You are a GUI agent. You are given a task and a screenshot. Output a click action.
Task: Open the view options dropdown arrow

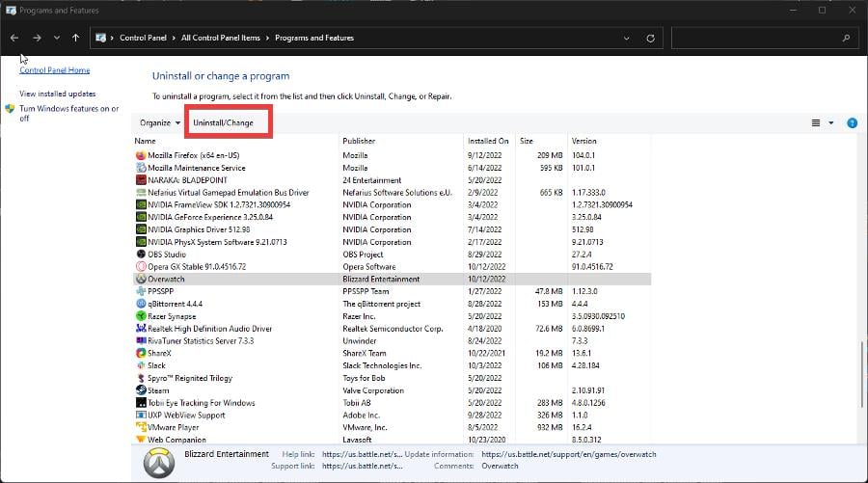click(831, 122)
